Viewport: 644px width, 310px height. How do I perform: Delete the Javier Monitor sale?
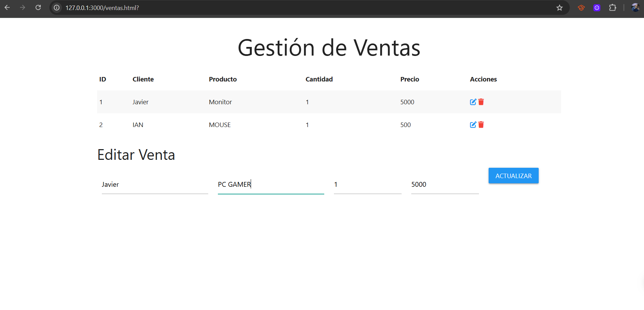tap(481, 102)
